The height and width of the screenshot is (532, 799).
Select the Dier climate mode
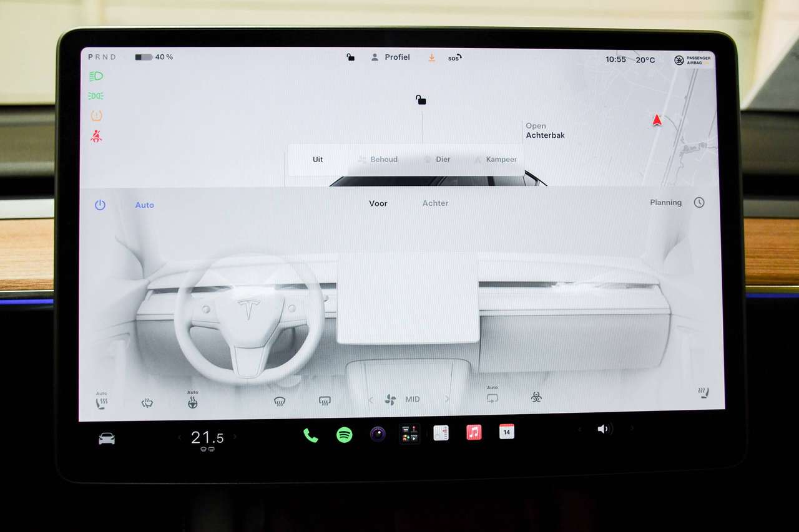(x=437, y=160)
